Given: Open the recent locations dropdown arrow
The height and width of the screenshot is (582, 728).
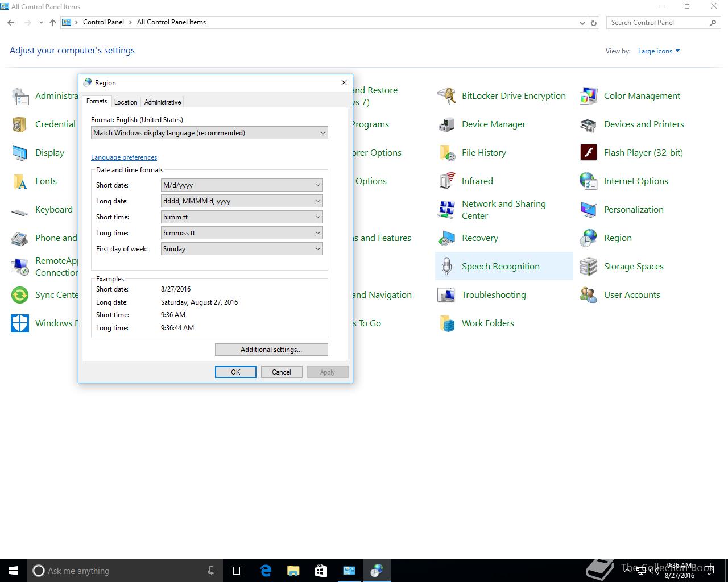Looking at the screenshot, I should tap(41, 23).
